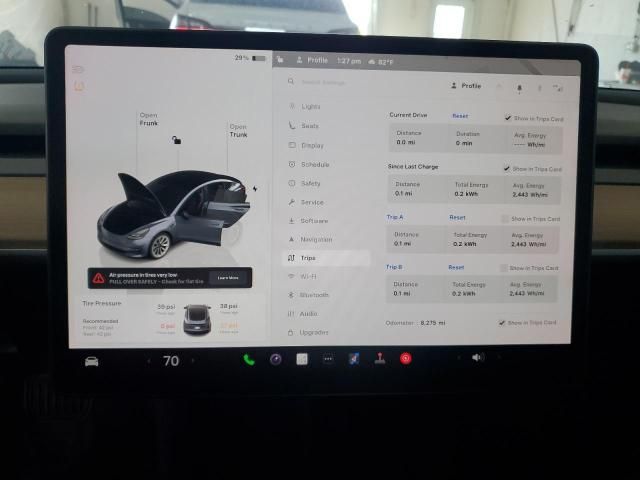Viewport: 640px width, 480px height.
Task: Reset the Trip B counter
Action: tap(455, 267)
